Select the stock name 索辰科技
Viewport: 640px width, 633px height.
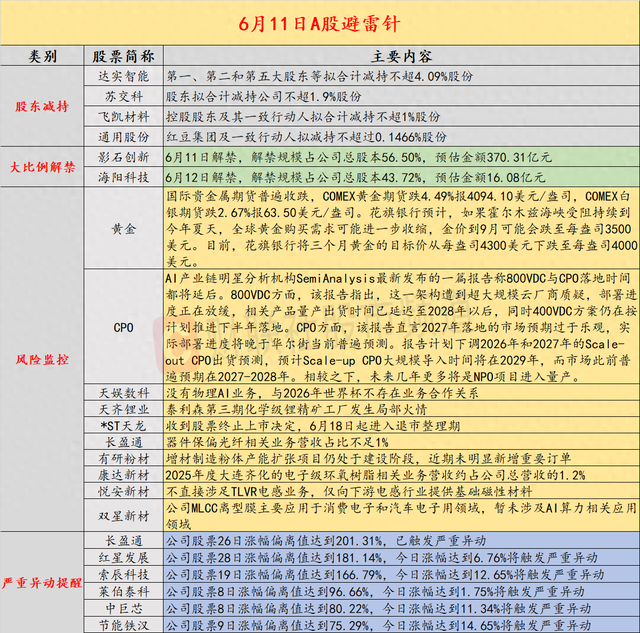point(123,575)
